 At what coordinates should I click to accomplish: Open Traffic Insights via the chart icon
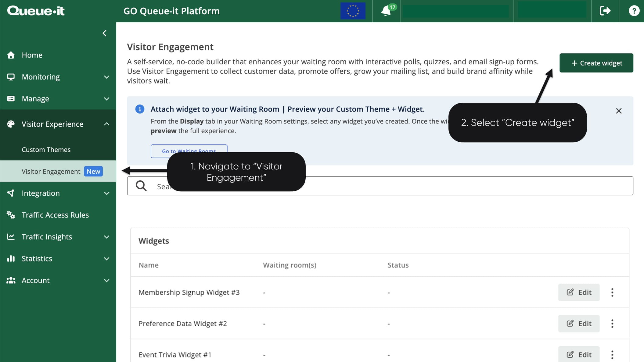coord(11,237)
